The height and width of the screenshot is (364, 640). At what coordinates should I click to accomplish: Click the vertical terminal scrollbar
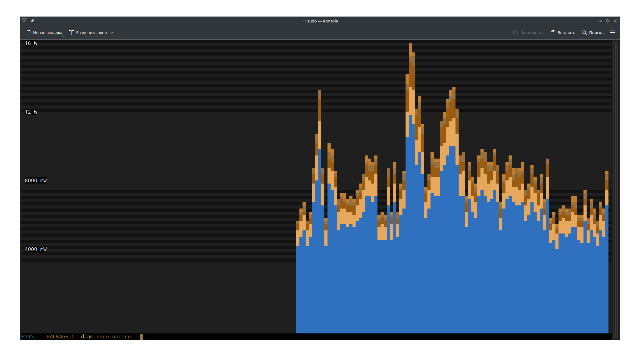point(616,189)
